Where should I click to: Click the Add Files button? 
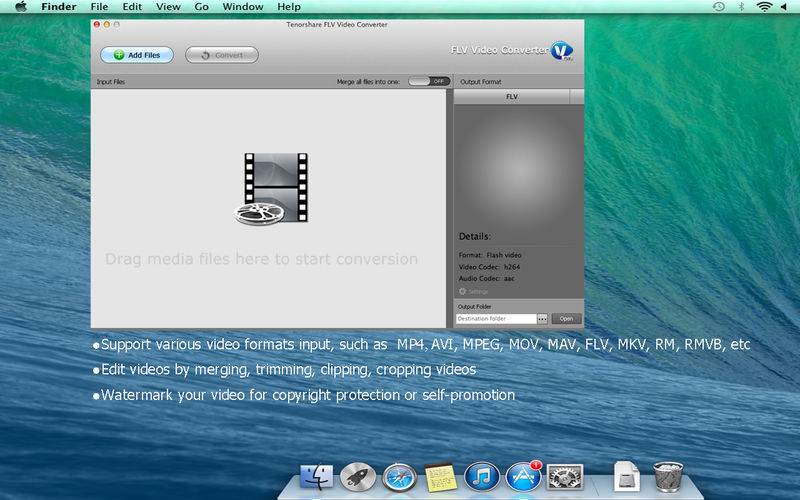tap(137, 55)
